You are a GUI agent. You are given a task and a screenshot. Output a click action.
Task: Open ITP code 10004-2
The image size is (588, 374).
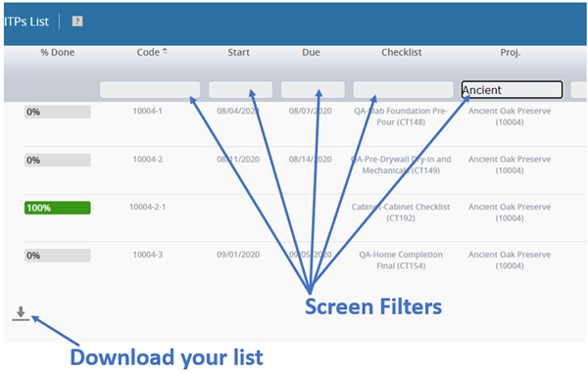[147, 160]
